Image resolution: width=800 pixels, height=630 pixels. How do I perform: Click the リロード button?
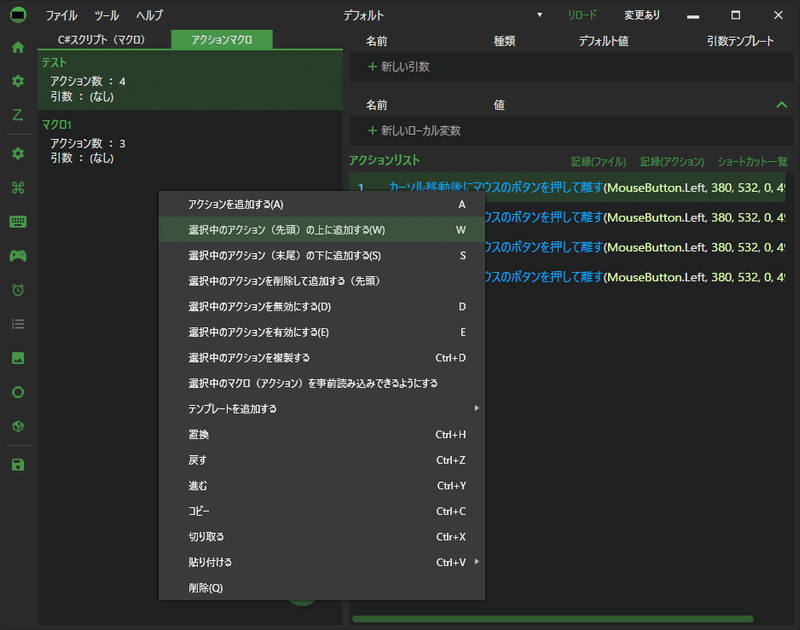coord(582,15)
